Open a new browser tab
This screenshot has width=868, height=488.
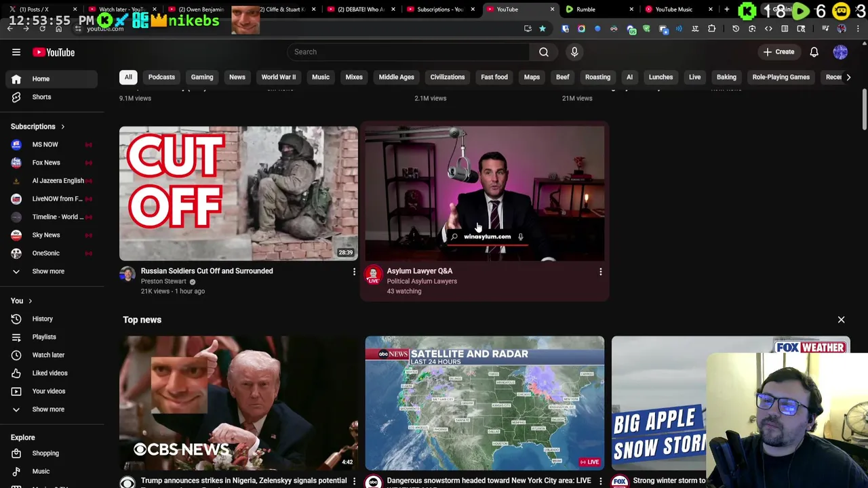[x=727, y=9]
